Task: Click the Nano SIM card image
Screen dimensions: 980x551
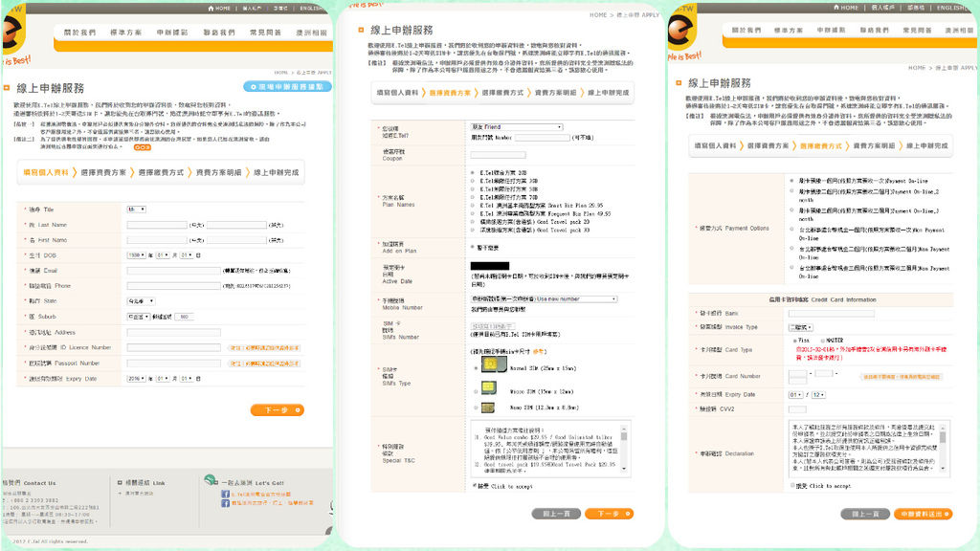Action: tap(488, 408)
